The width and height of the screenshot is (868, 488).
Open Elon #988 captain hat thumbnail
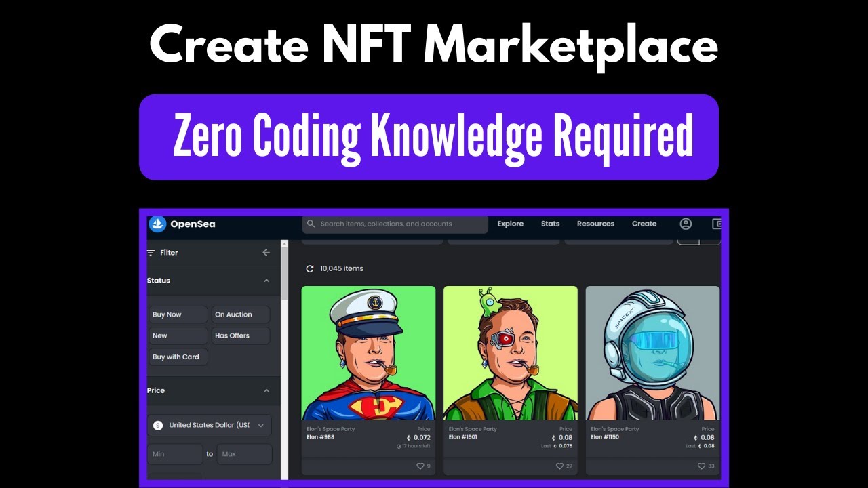pyautogui.click(x=368, y=352)
